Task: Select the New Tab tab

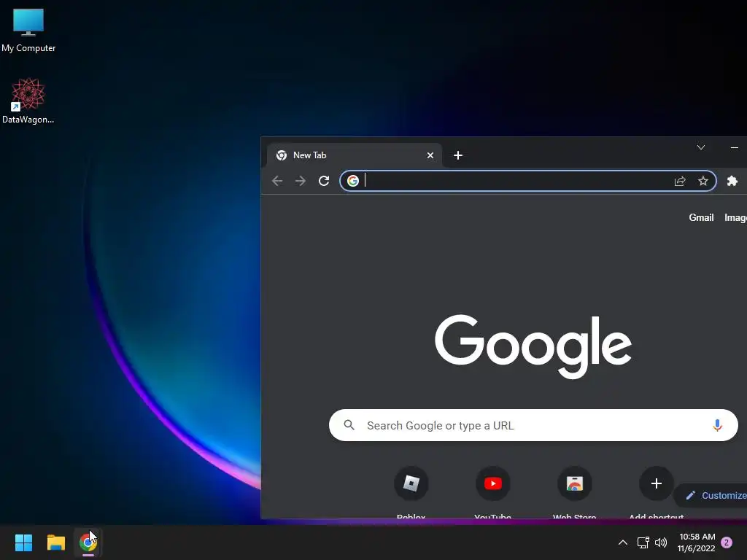Action: pyautogui.click(x=354, y=155)
